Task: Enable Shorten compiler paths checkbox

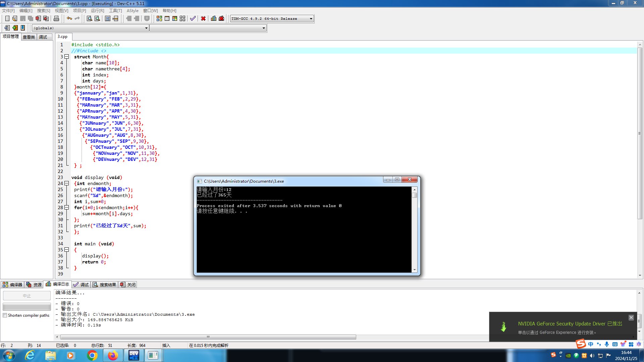Action: 5,315
